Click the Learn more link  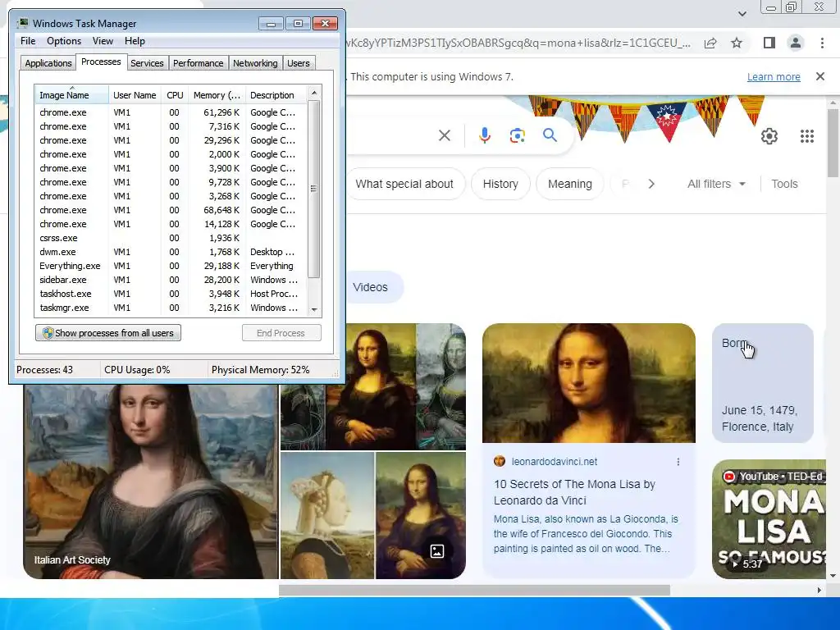tap(774, 76)
